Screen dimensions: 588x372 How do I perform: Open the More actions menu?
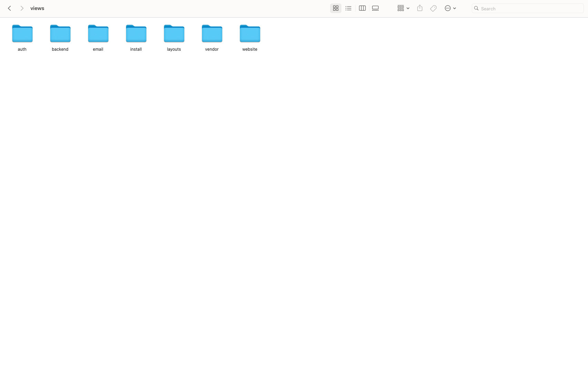[450, 8]
